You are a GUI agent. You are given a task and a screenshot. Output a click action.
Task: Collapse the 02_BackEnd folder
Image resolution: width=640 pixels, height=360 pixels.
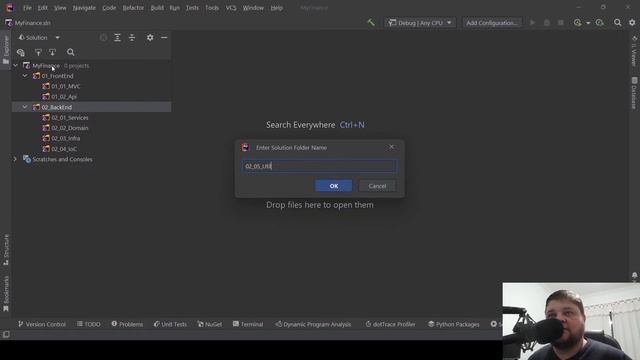(x=25, y=107)
